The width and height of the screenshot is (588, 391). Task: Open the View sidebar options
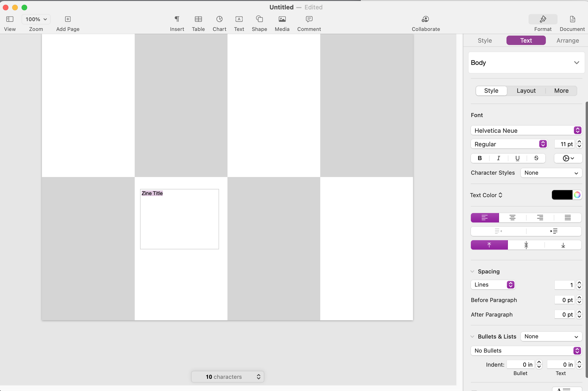pyautogui.click(x=10, y=19)
